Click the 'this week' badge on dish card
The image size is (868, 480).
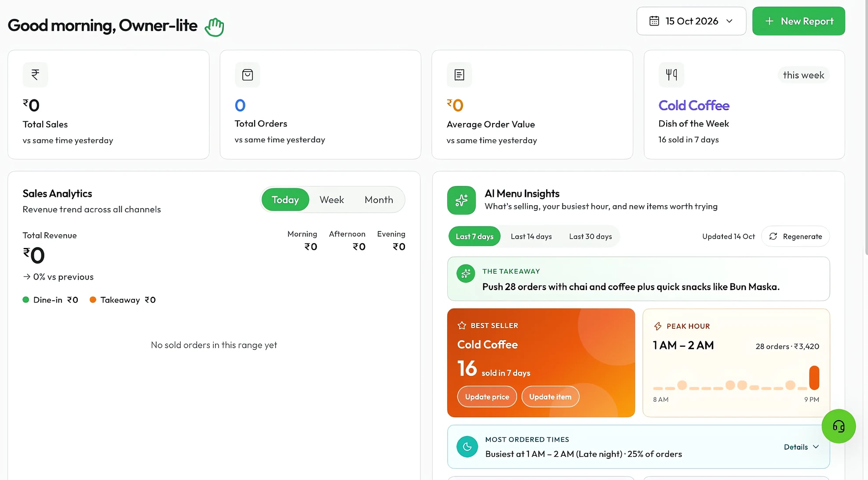click(x=803, y=75)
